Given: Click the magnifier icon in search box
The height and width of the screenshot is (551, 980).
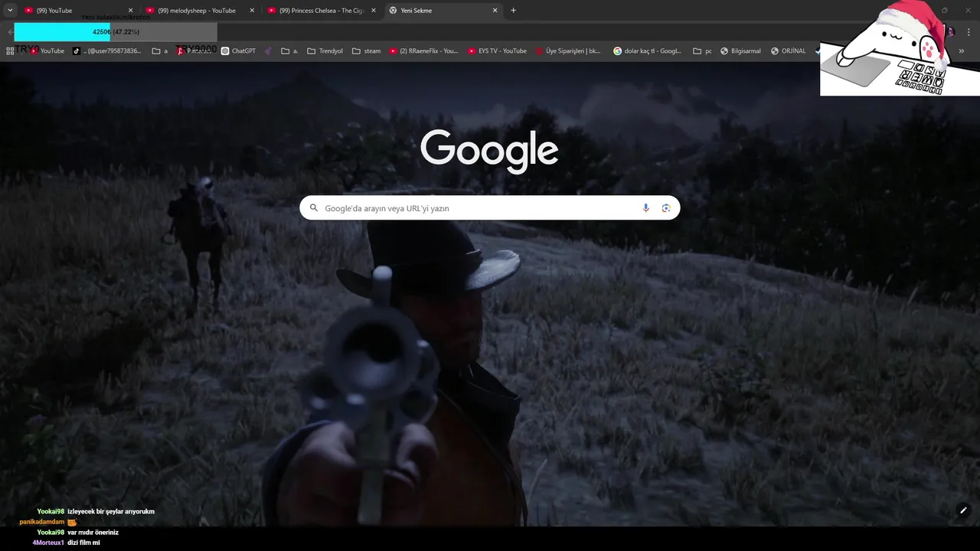Looking at the screenshot, I should coord(313,208).
